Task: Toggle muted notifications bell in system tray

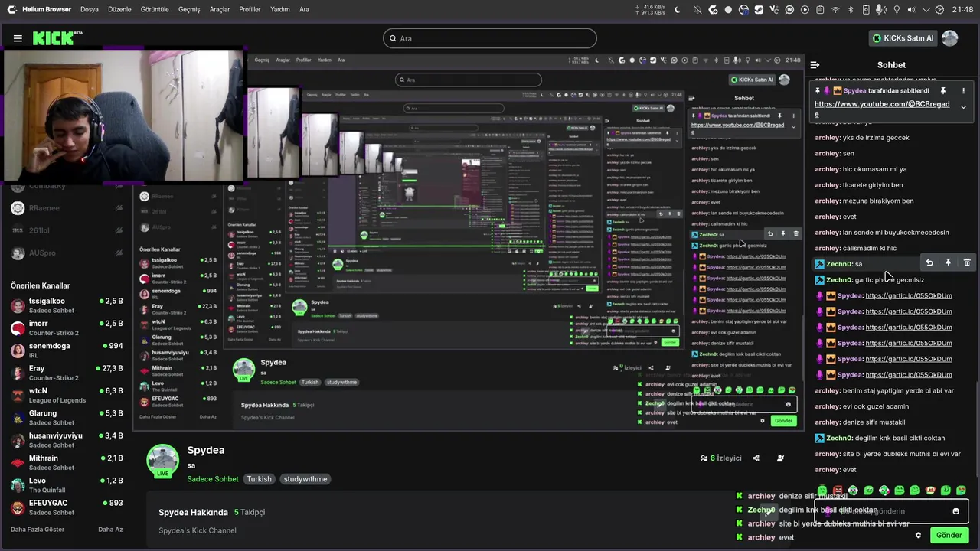Action: point(697,10)
